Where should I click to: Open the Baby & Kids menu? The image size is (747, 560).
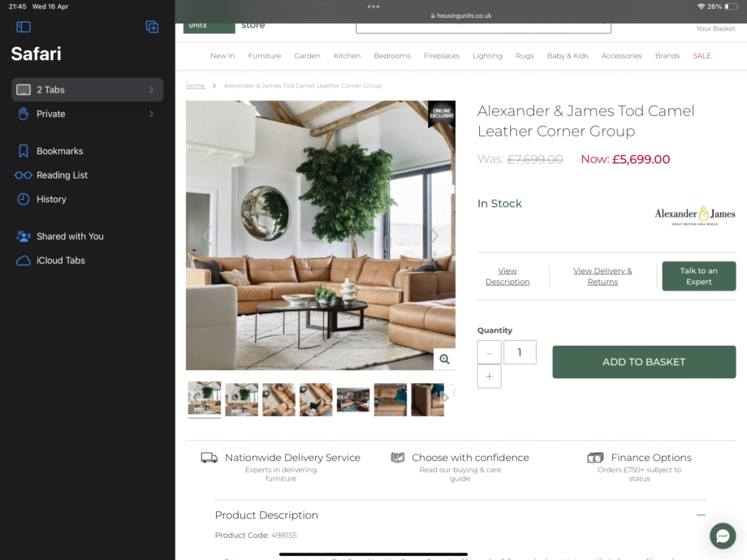coord(568,56)
